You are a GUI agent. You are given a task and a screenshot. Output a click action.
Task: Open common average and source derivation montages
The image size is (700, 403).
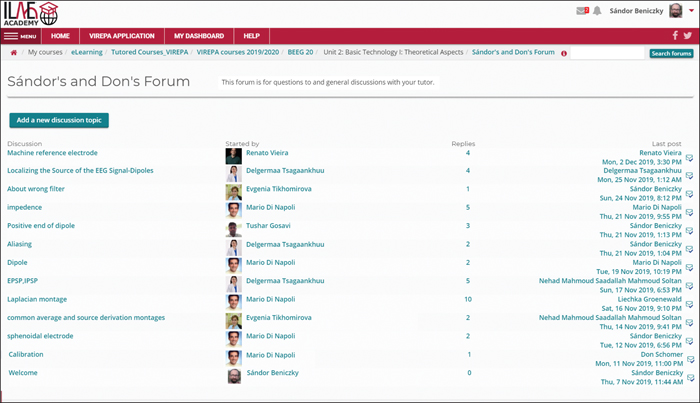pos(86,317)
